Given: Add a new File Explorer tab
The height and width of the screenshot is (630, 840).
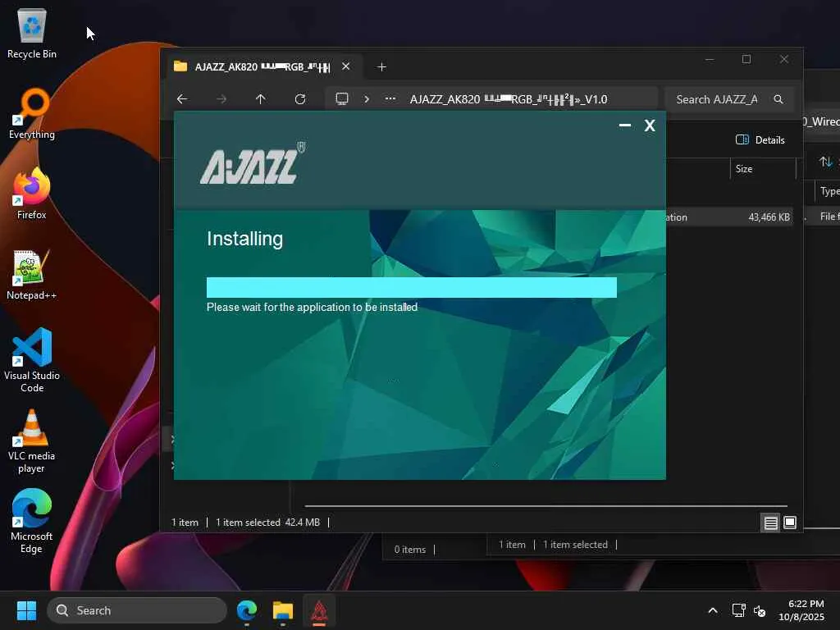Looking at the screenshot, I should coord(381,67).
